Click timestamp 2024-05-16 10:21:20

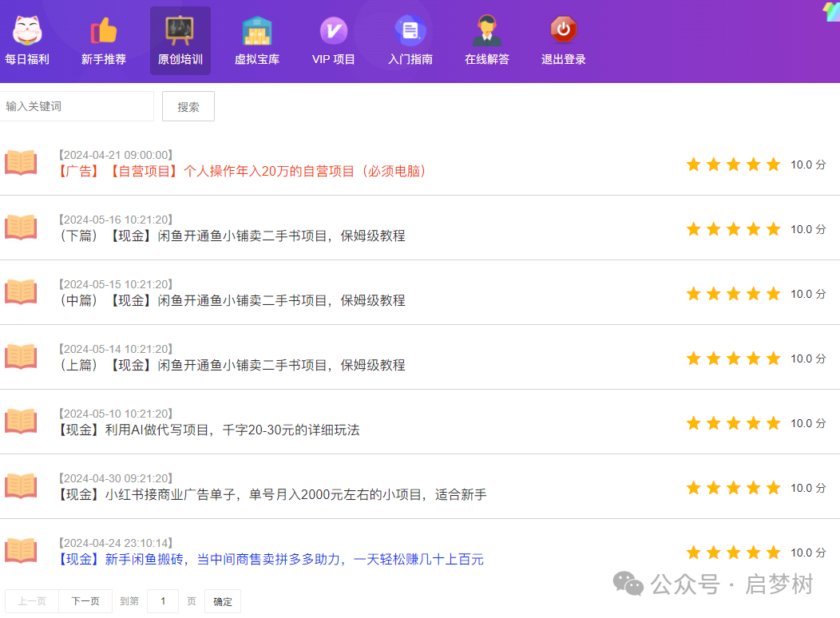(116, 220)
